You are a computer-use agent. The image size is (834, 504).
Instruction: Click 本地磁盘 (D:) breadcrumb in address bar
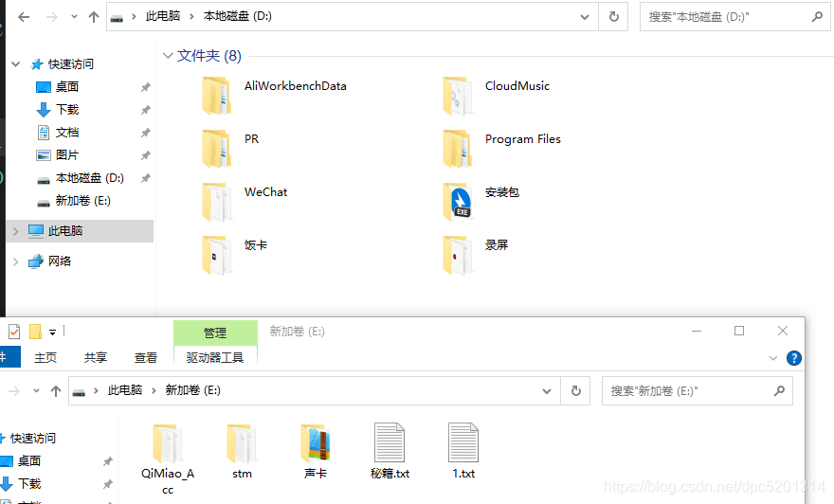click(237, 16)
